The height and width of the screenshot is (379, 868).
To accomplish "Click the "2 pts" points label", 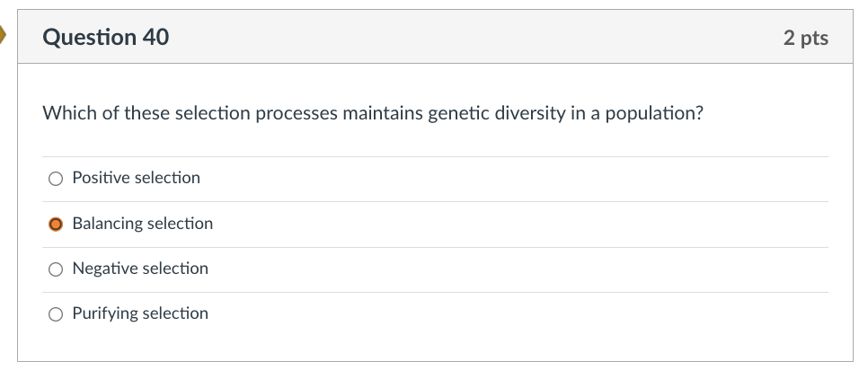I will click(x=805, y=38).
